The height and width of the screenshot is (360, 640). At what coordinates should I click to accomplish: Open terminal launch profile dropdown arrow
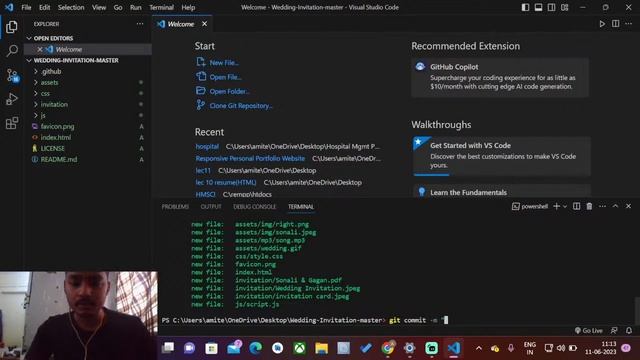click(565, 207)
